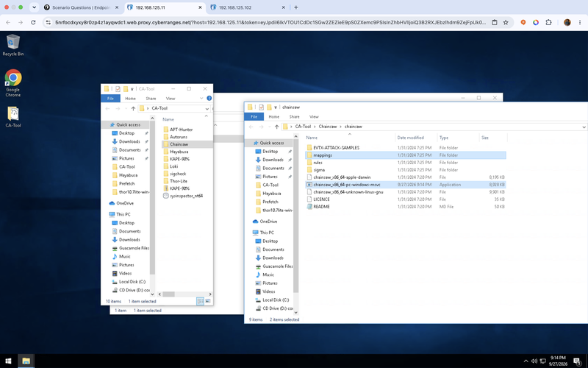Image resolution: width=588 pixels, height=368 pixels.
Task: Expand ribbon chevron in CA-Tool window
Action: click(x=201, y=99)
